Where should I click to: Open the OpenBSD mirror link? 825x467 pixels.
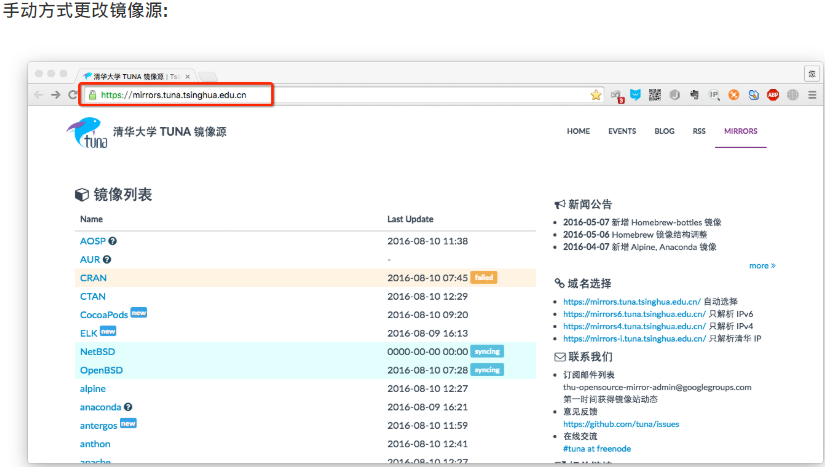(101, 370)
